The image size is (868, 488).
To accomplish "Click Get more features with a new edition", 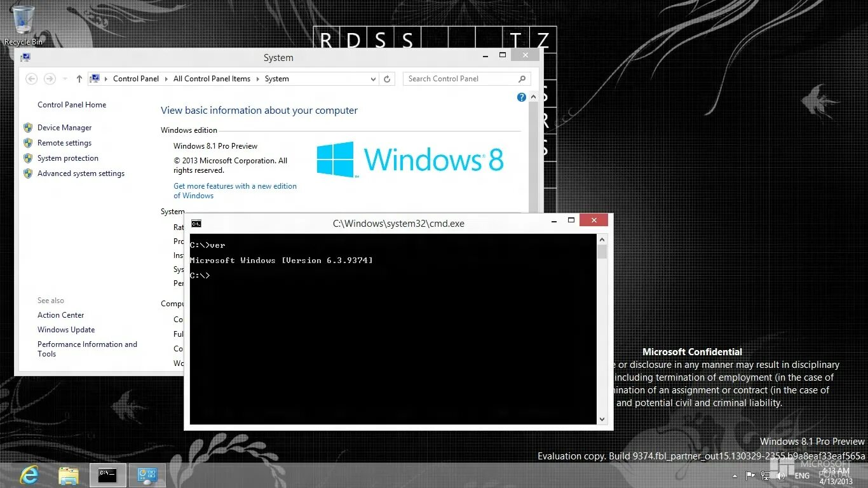I will (x=235, y=191).
